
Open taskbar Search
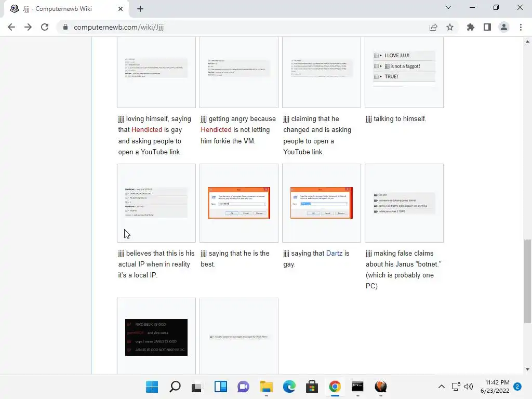coord(175,387)
